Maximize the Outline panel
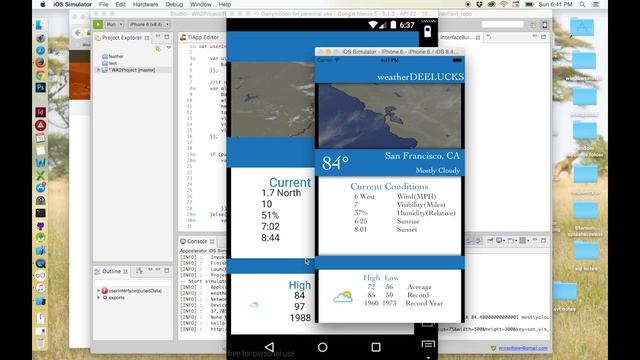This screenshot has height=360, width=640. (167, 270)
